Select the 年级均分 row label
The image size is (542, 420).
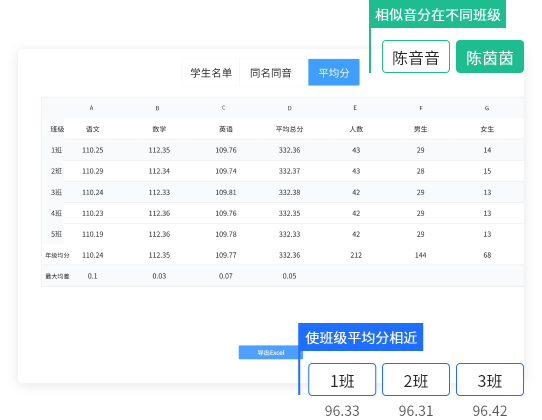57,255
